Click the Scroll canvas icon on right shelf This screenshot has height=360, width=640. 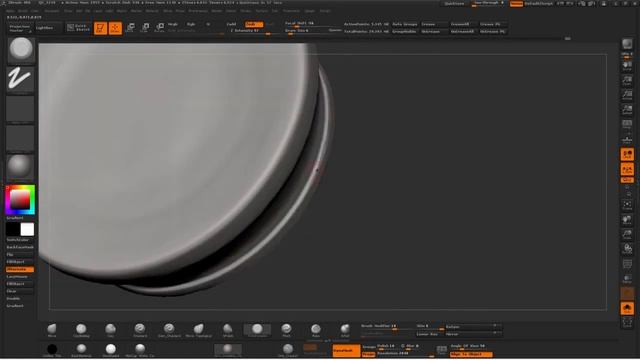click(x=627, y=66)
